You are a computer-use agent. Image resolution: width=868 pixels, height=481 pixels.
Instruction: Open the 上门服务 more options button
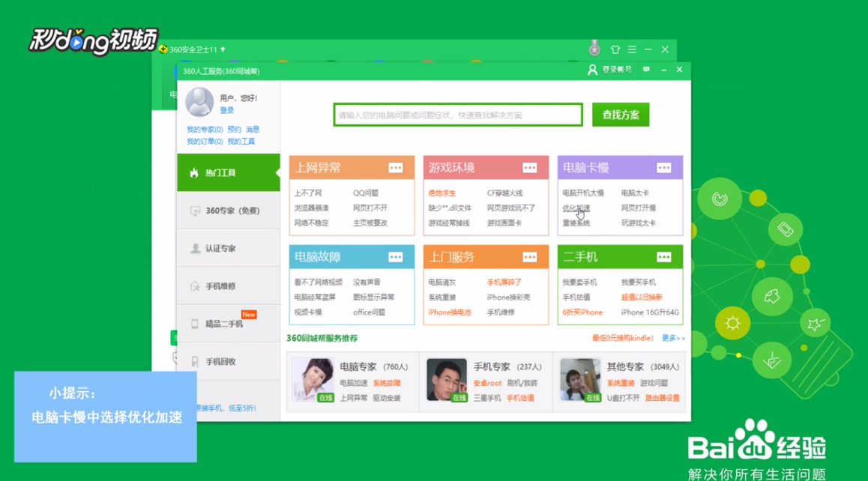coord(530,257)
